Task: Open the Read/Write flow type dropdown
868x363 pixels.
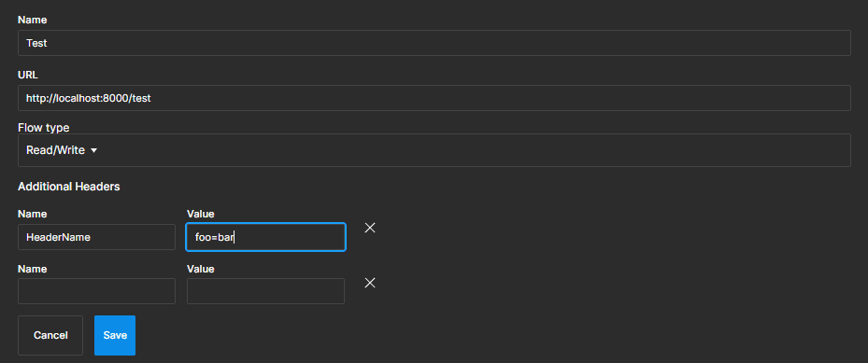Action: click(434, 150)
